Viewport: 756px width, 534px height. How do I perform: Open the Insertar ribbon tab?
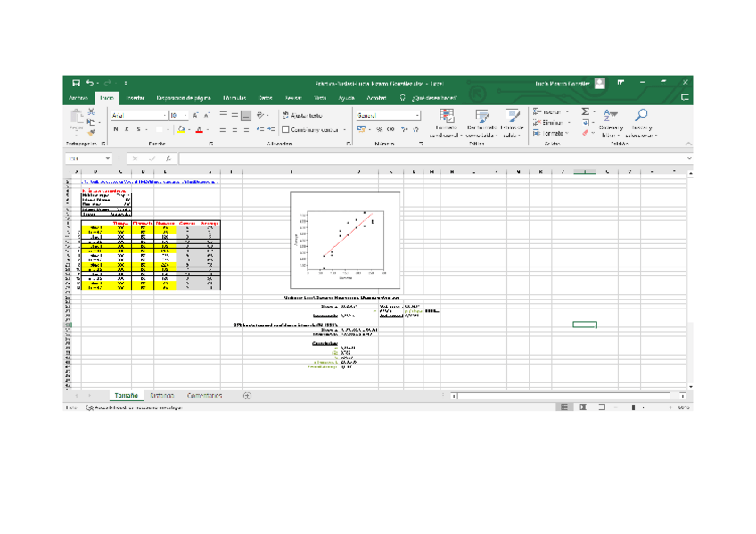tap(136, 97)
